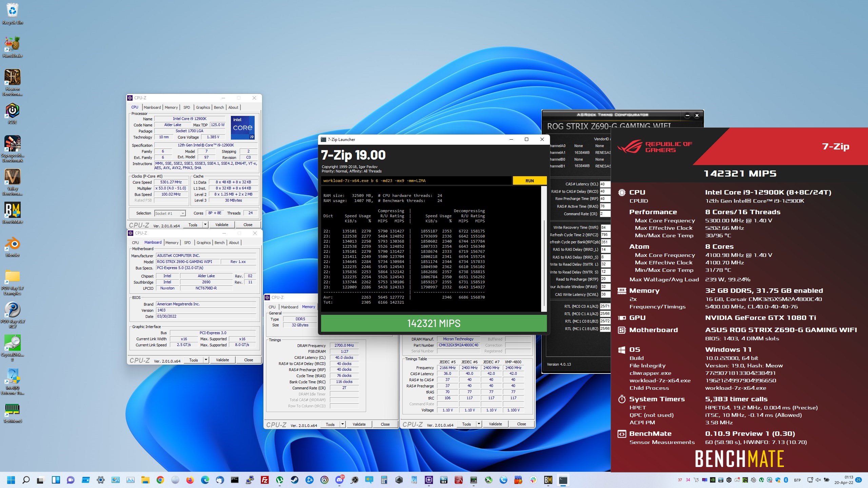Image resolution: width=868 pixels, height=488 pixels.
Task: Open CrystalDiskMark 8 desktop shortcut
Action: [x=13, y=348]
